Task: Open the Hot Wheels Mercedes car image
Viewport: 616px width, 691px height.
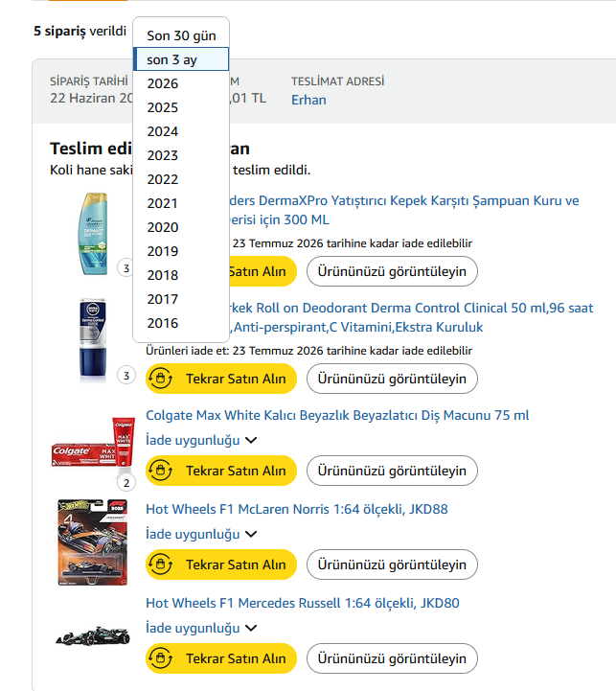Action: pos(93,636)
